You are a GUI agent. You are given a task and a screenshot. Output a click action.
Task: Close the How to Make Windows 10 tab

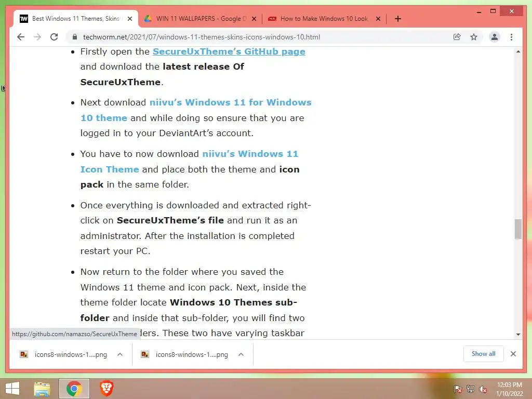point(378,19)
